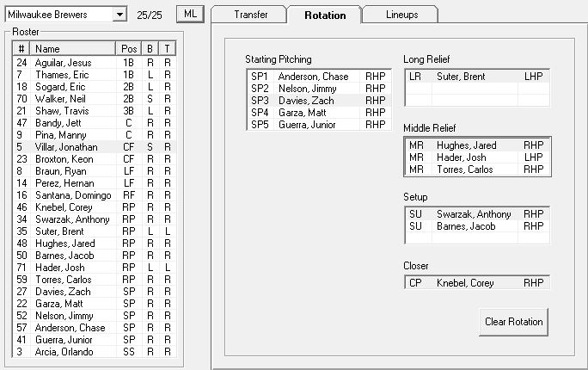Select MR Hader, Josh middle relief slot

(x=477, y=157)
